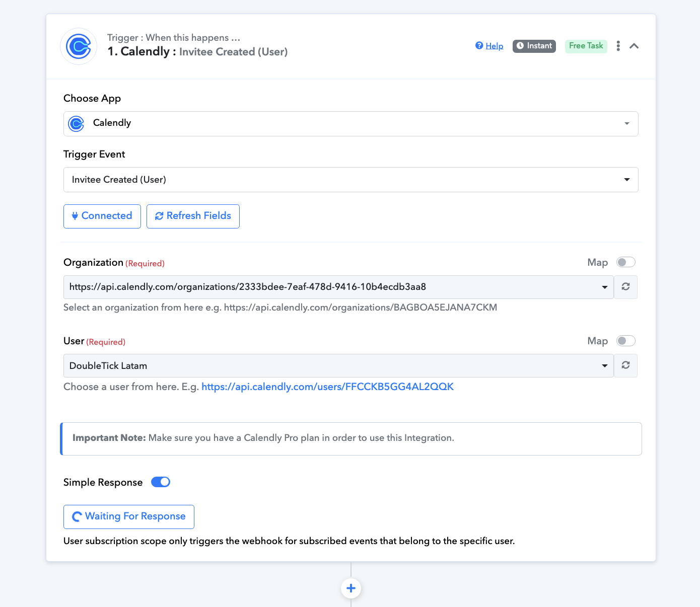Click the 'Choose App' label
This screenshot has height=607, width=700.
pos(92,99)
